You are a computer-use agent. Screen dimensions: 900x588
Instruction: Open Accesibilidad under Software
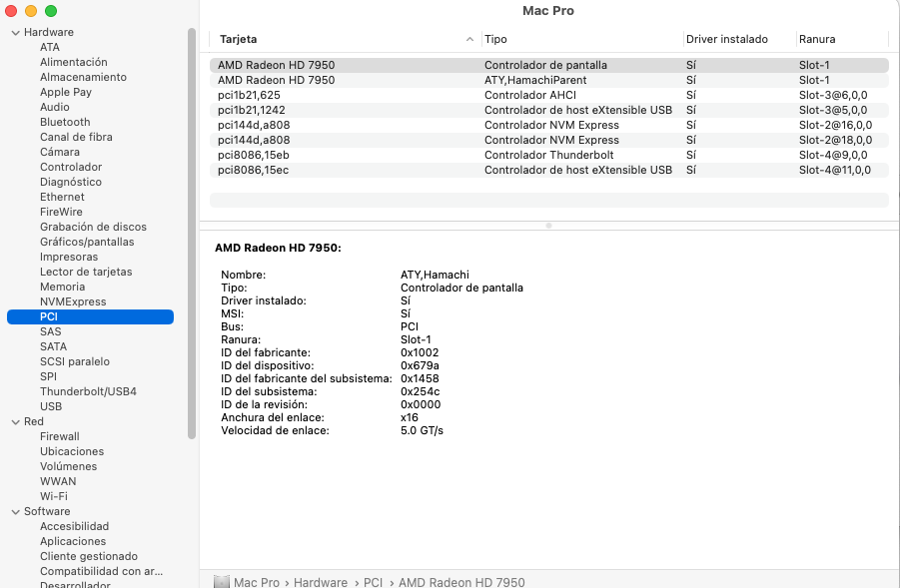(x=74, y=526)
